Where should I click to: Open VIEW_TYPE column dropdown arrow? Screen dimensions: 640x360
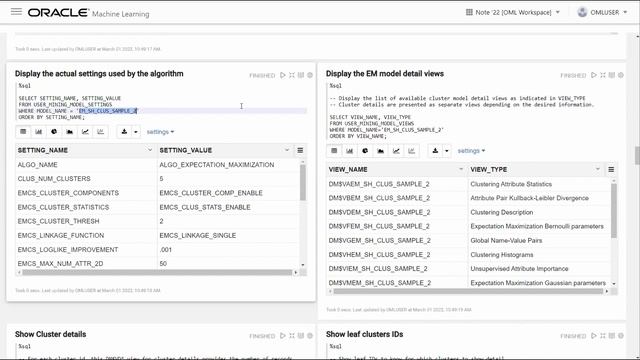pyautogui.click(x=598, y=169)
